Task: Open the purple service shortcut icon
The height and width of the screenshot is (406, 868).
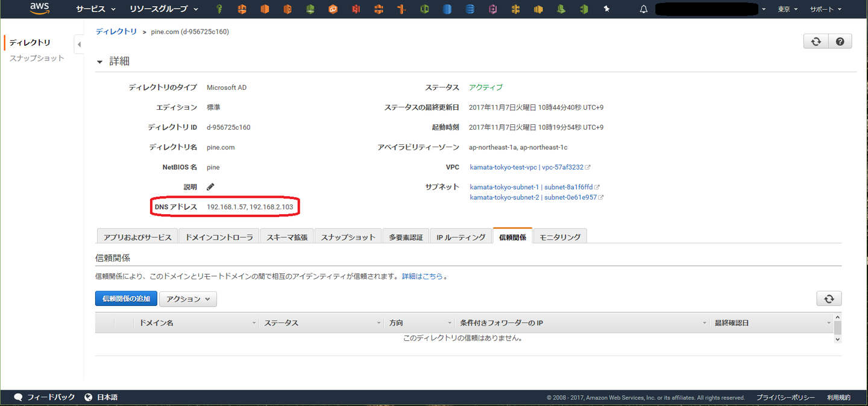Action: pos(493,9)
